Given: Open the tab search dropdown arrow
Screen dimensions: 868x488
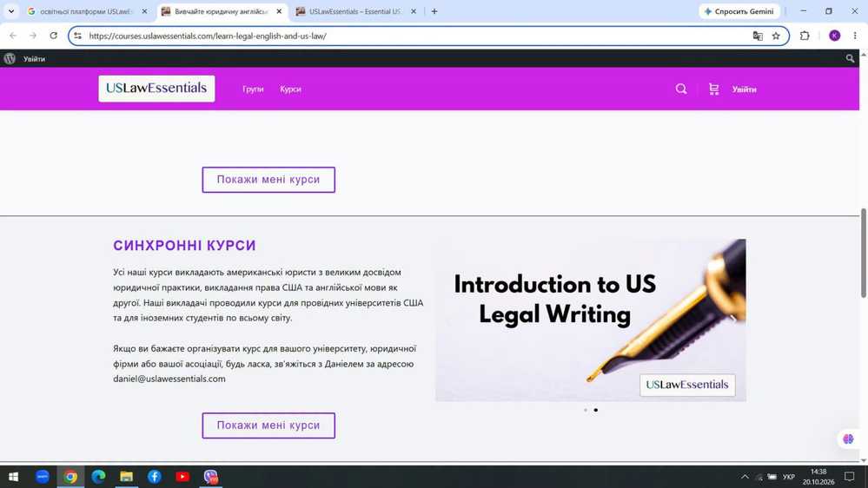Looking at the screenshot, I should (x=11, y=11).
